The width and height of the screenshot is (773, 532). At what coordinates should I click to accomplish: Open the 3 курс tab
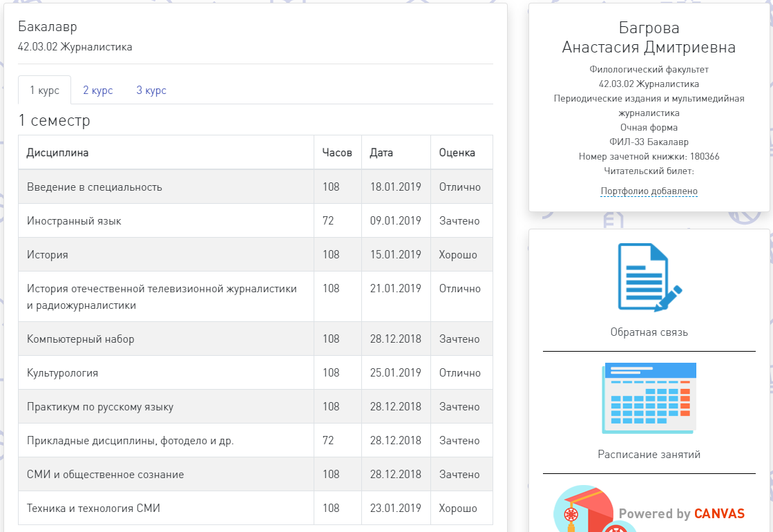coord(151,91)
